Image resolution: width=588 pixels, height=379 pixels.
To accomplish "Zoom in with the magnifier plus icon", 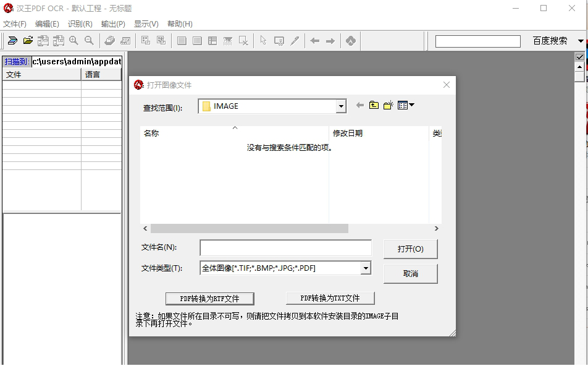I will point(73,40).
